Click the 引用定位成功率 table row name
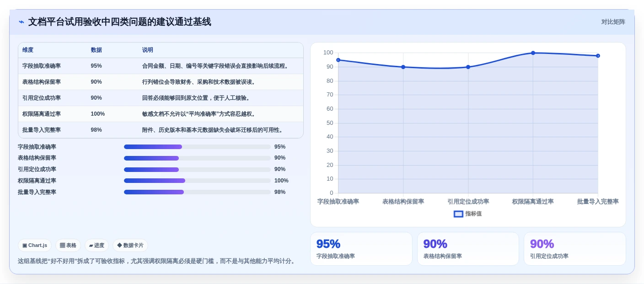 coord(42,98)
